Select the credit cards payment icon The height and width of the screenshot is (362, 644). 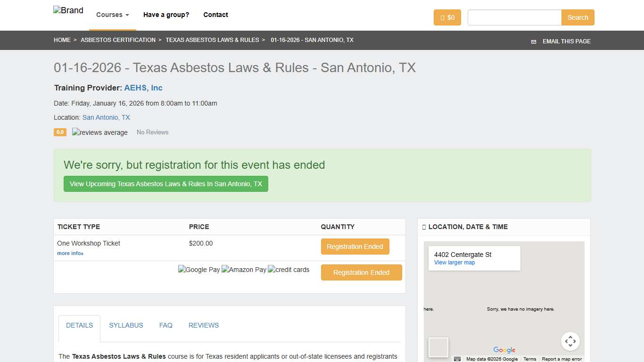point(289,269)
